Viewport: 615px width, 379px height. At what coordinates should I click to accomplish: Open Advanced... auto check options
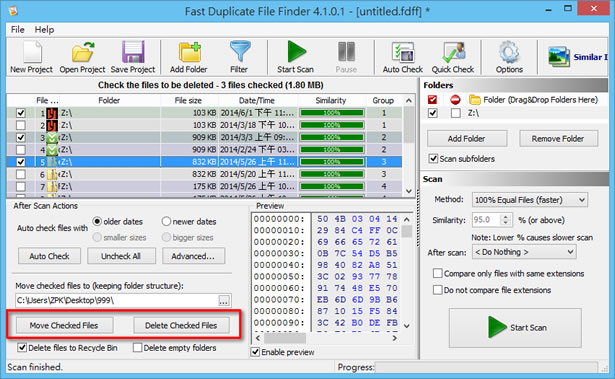click(193, 256)
